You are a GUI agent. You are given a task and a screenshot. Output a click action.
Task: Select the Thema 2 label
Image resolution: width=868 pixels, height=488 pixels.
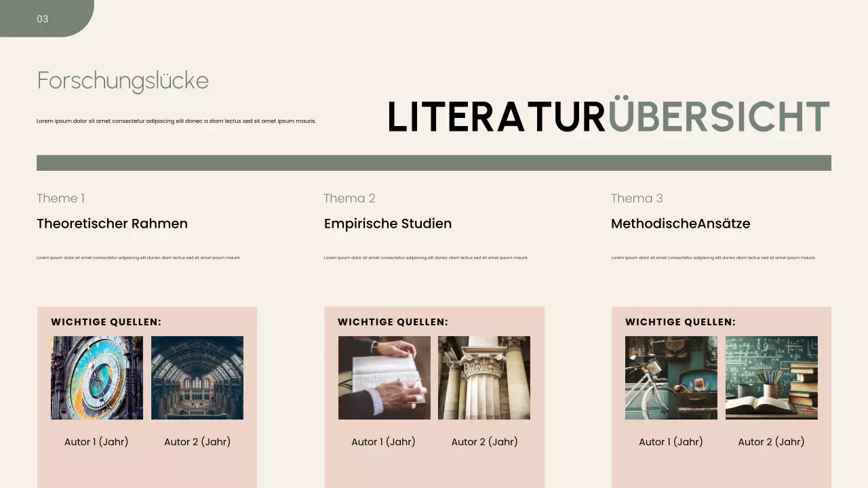(x=349, y=199)
